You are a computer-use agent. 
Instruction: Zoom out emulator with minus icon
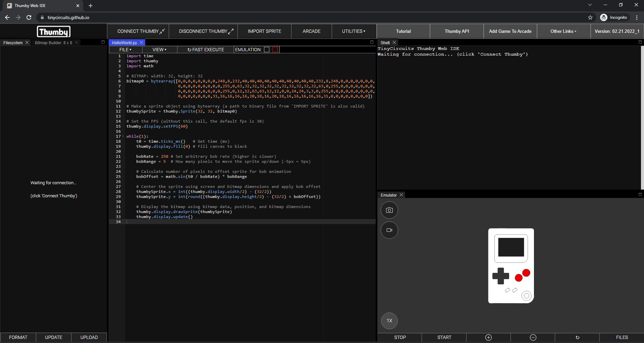pos(533,337)
